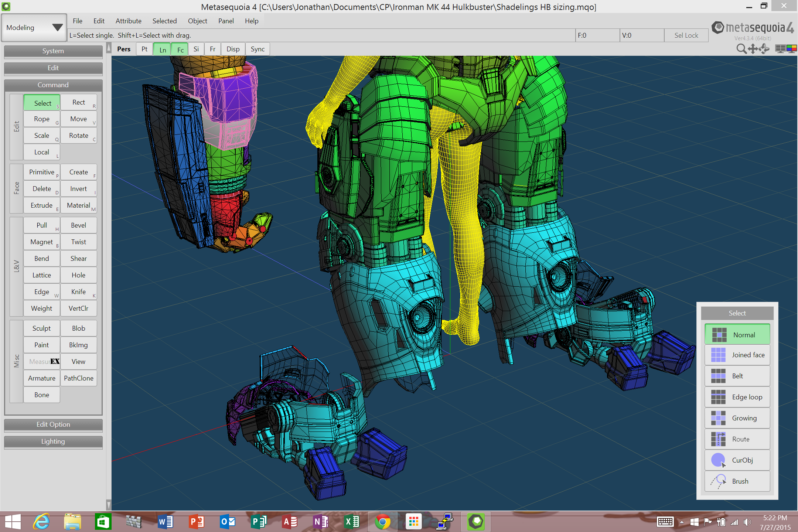
Task: Open Internet Explorer from the taskbar
Action: pos(41,522)
